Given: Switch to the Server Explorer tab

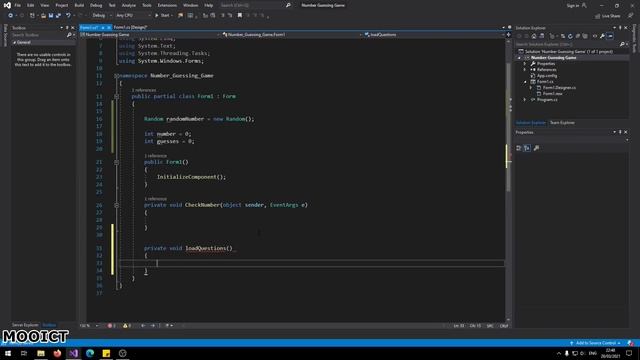Looking at the screenshot, I should tap(25, 325).
